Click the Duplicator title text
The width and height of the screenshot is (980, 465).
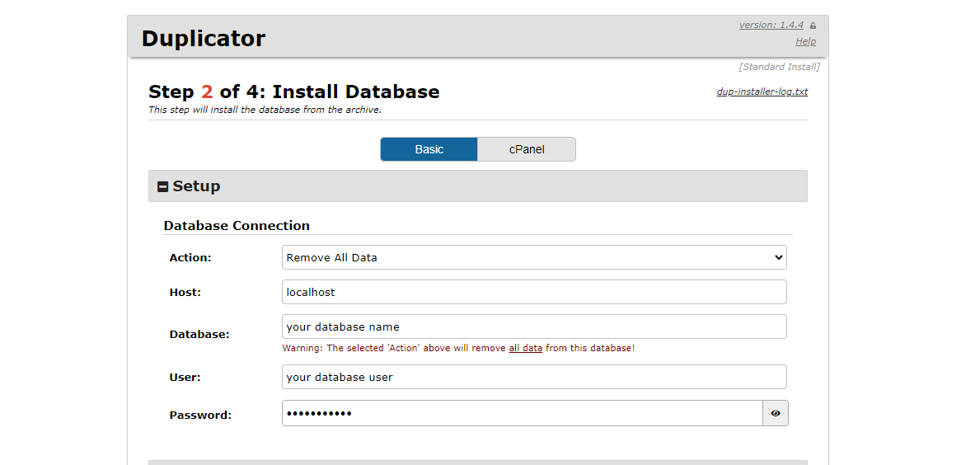203,38
